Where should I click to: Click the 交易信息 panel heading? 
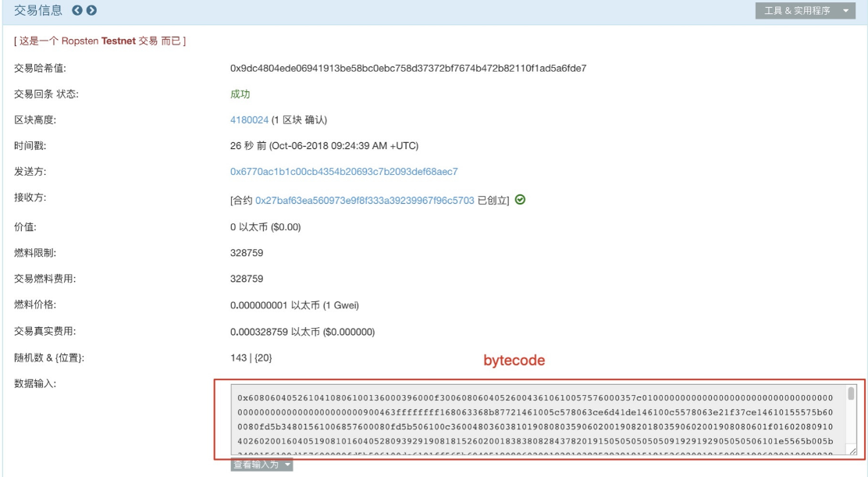(x=38, y=10)
